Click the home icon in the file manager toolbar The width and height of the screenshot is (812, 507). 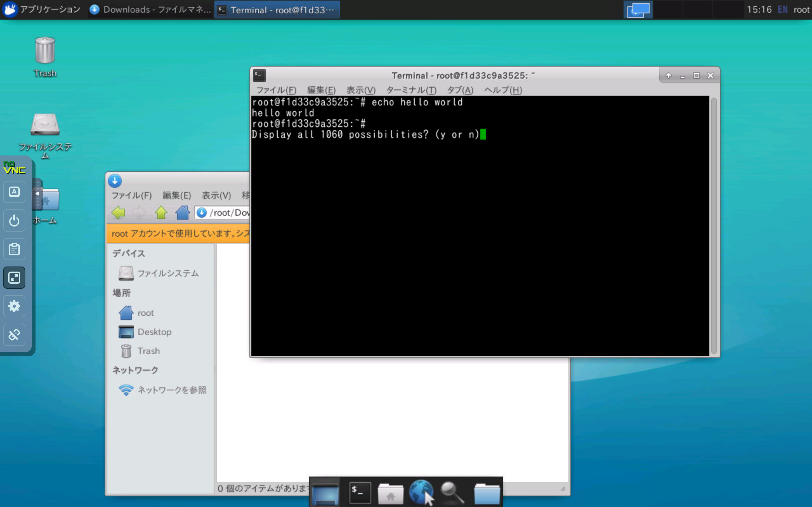tap(182, 213)
